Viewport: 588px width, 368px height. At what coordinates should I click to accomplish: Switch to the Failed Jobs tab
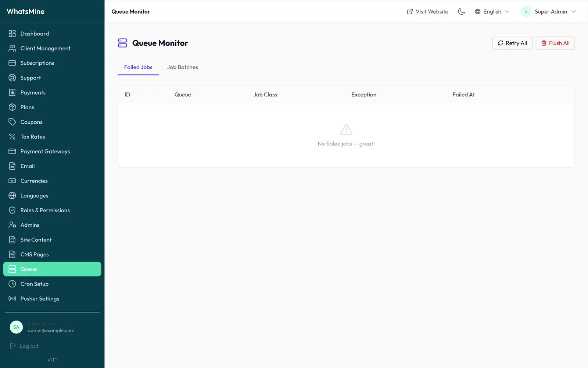138,67
